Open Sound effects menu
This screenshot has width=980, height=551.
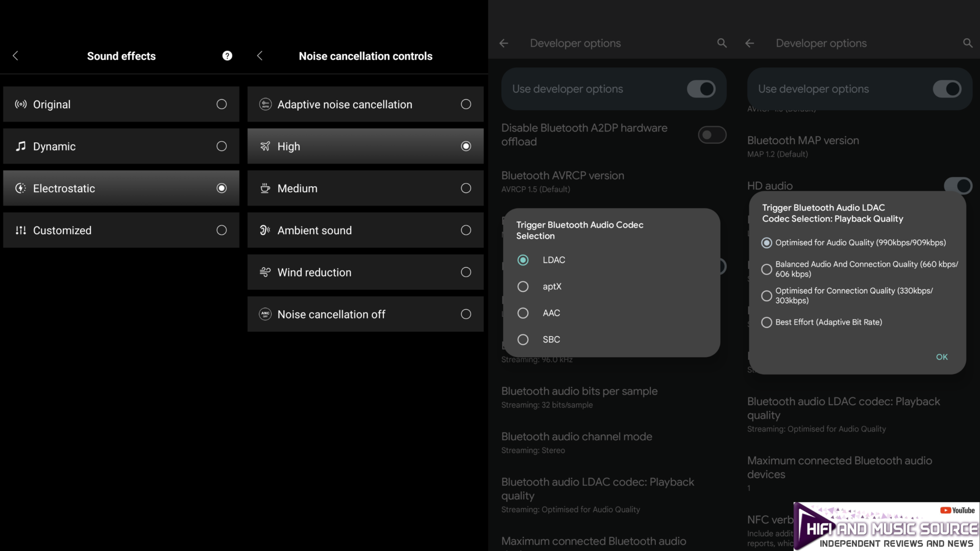121,56
